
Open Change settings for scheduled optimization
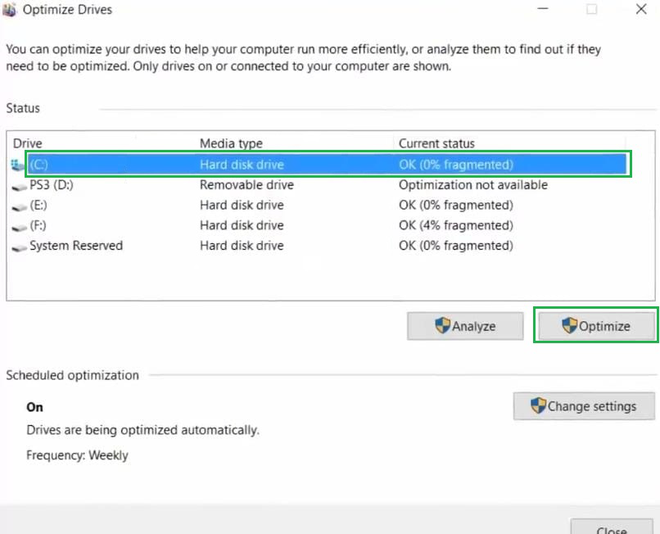coord(584,406)
